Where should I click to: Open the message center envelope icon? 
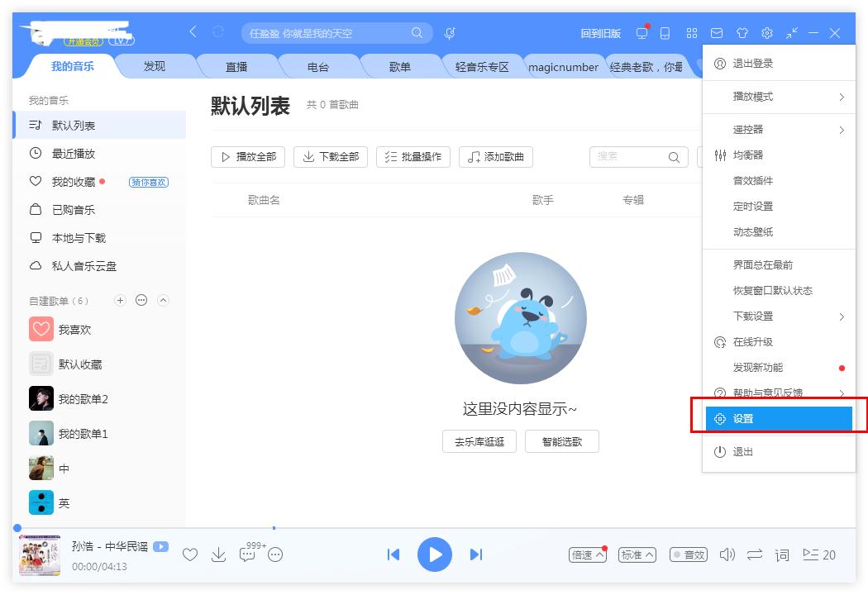tap(716, 33)
